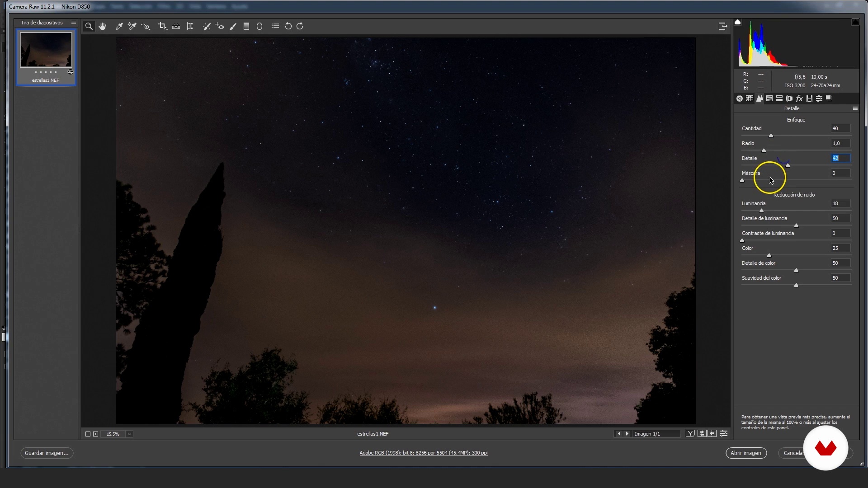Toggle highlight clipping warning in histogram

click(855, 22)
